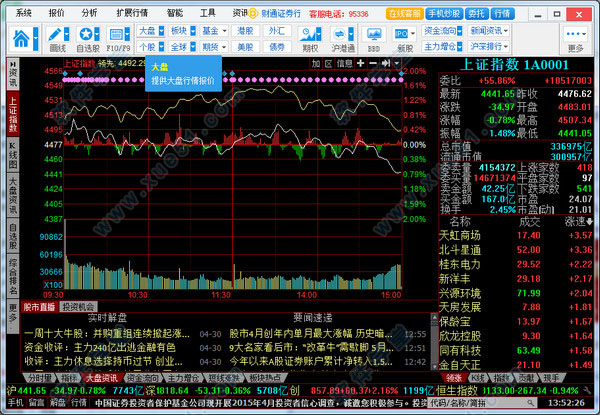This screenshot has height=415, width=600.
Task: Expand the 基金 toolbar dropdown
Action: (224, 31)
